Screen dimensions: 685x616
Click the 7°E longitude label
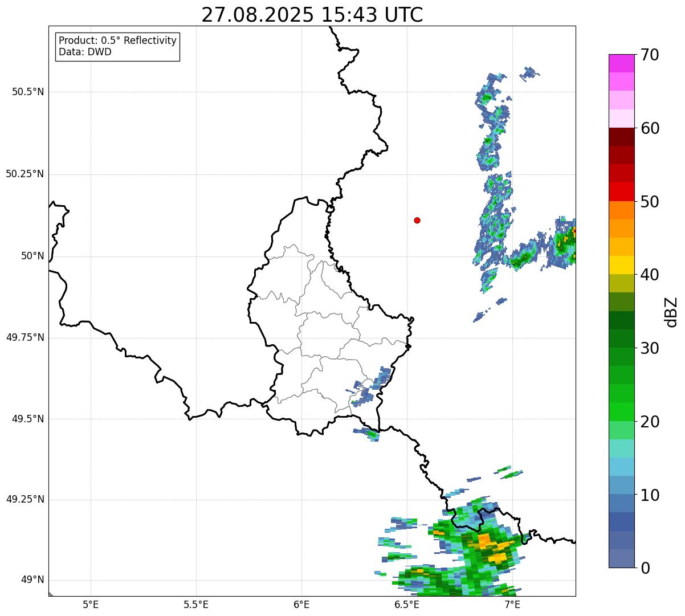(512, 604)
